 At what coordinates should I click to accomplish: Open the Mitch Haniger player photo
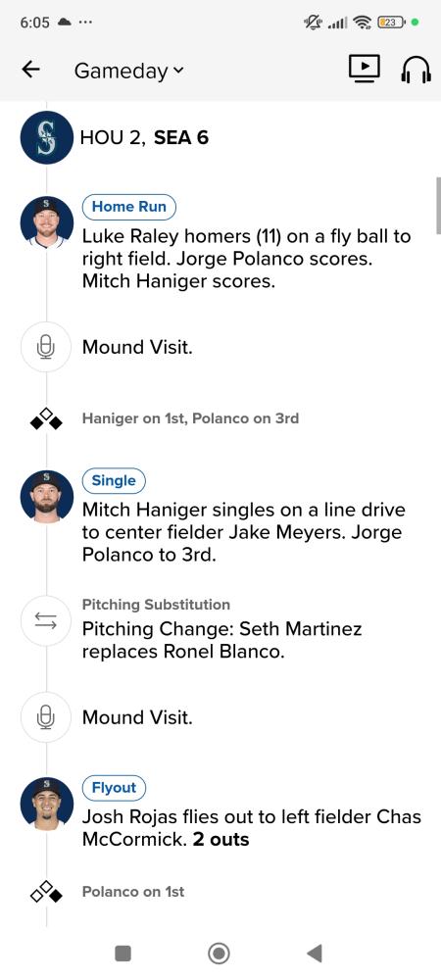pos(46,496)
